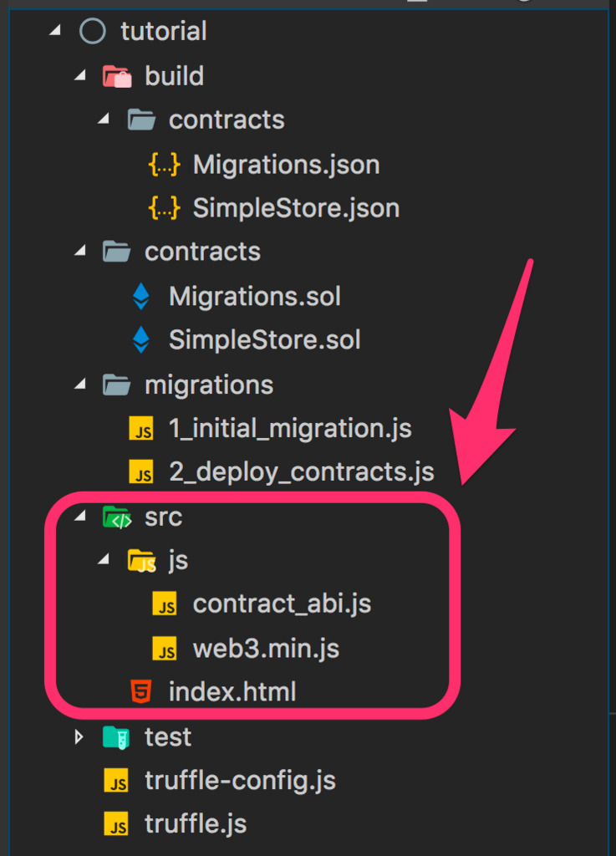Click the JS icon beside 1_initial_migration.js

141,428
